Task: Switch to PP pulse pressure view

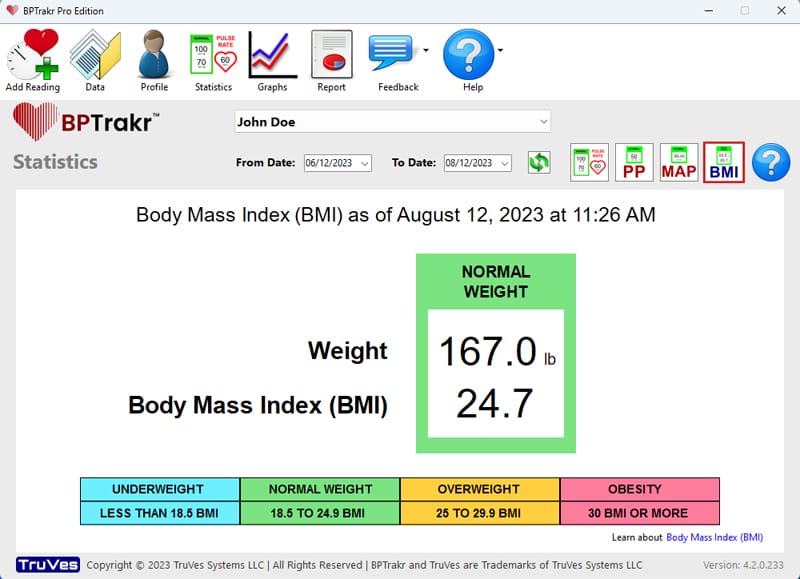Action: [634, 162]
